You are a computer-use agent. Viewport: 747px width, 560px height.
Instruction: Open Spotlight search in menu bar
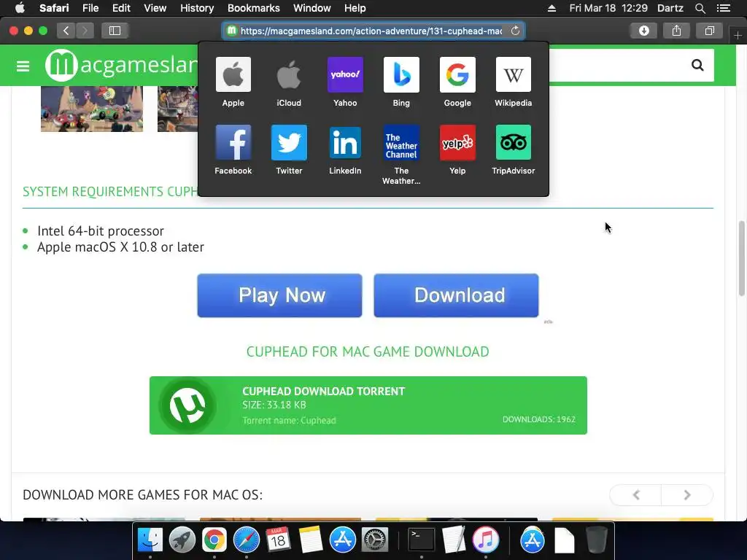pyautogui.click(x=700, y=8)
